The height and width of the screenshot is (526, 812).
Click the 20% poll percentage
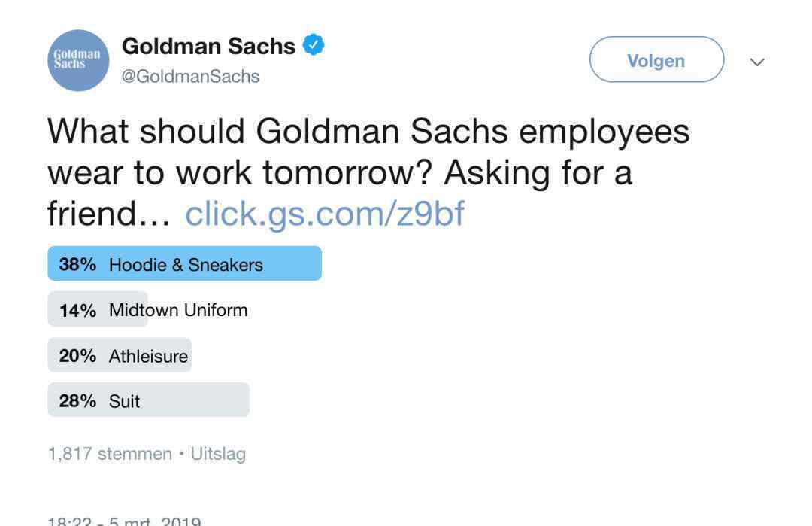coord(77,356)
